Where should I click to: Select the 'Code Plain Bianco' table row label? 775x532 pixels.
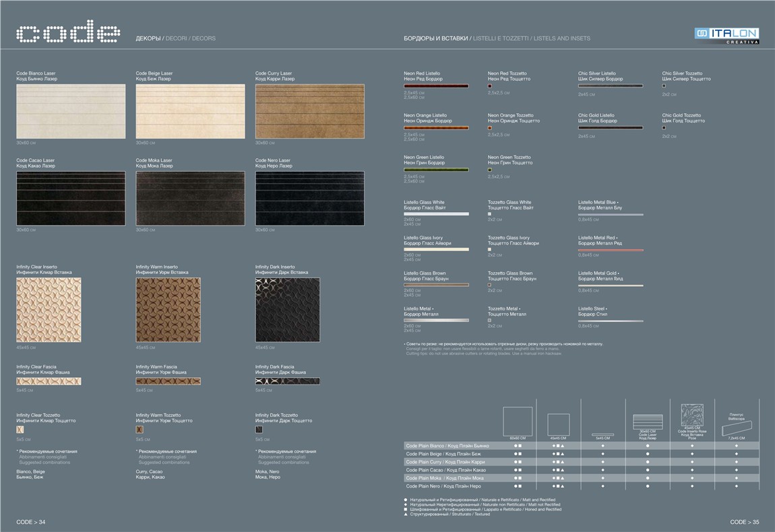447,446
